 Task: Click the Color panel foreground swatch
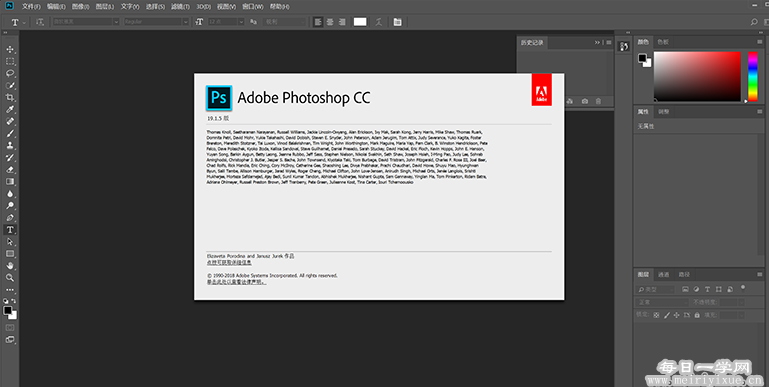[x=642, y=58]
